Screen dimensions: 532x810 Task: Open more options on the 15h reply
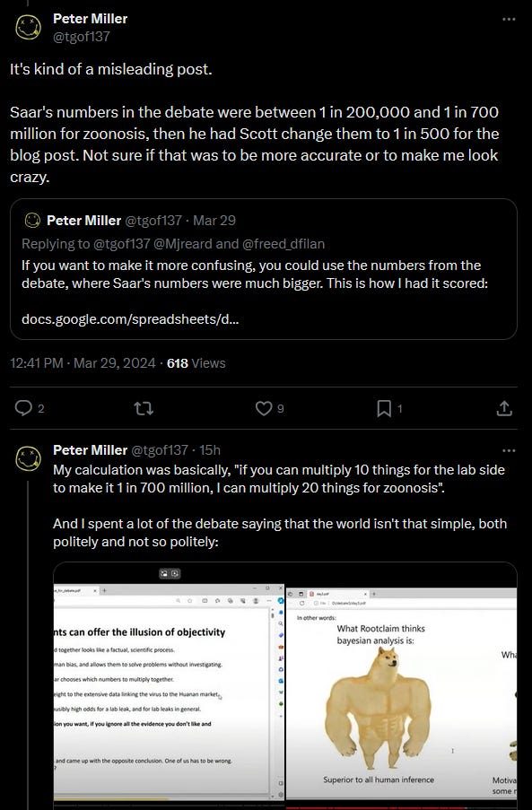(509, 450)
